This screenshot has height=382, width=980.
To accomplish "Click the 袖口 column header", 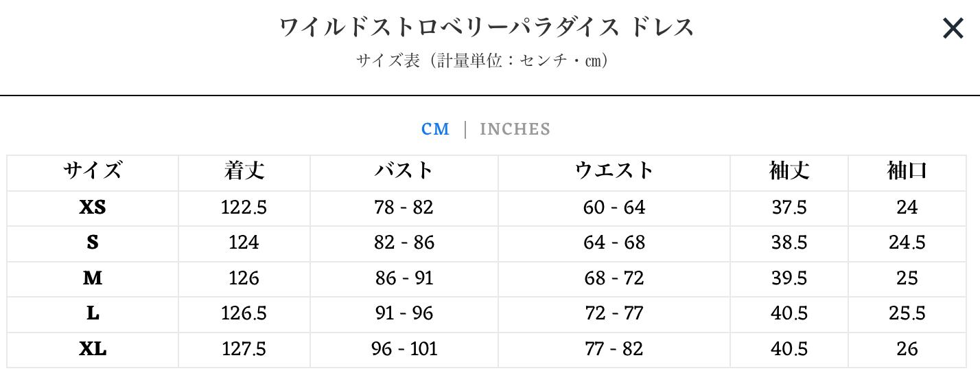I will [907, 171].
